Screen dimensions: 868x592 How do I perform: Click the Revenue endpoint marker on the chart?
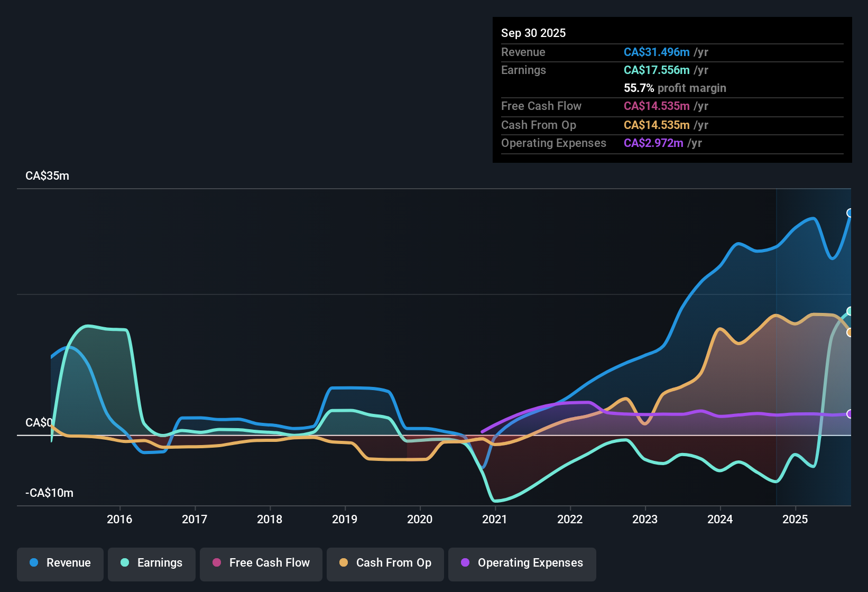[x=851, y=214]
